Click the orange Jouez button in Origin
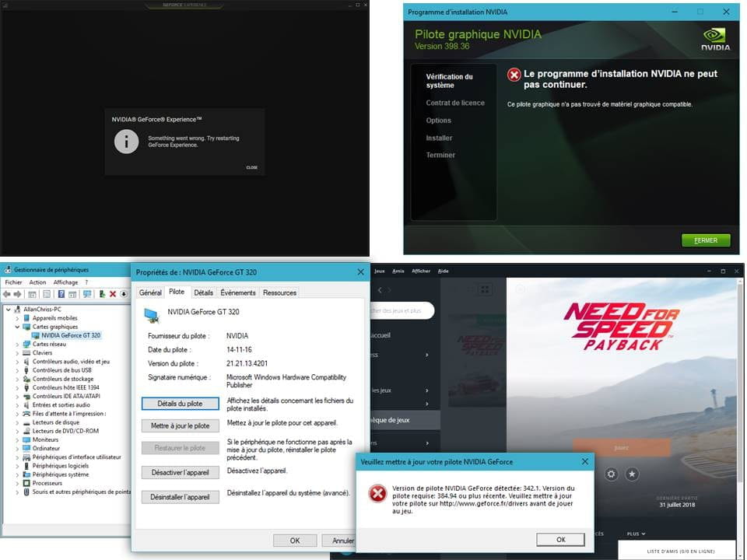 (621, 448)
